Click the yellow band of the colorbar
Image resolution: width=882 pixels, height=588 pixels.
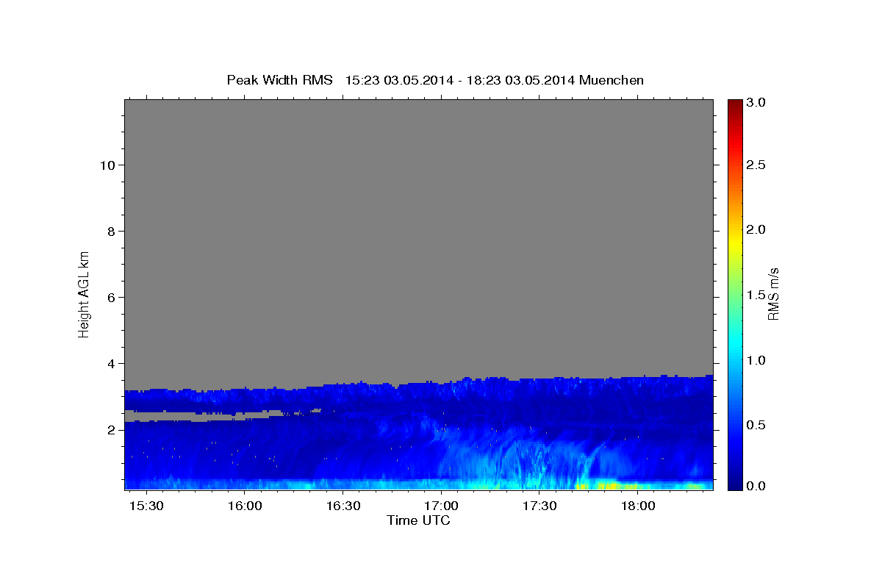click(x=734, y=243)
